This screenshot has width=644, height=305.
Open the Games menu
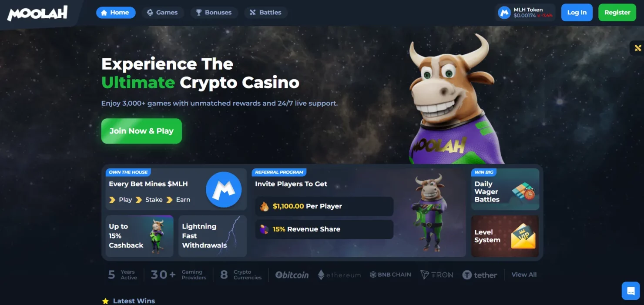(162, 13)
